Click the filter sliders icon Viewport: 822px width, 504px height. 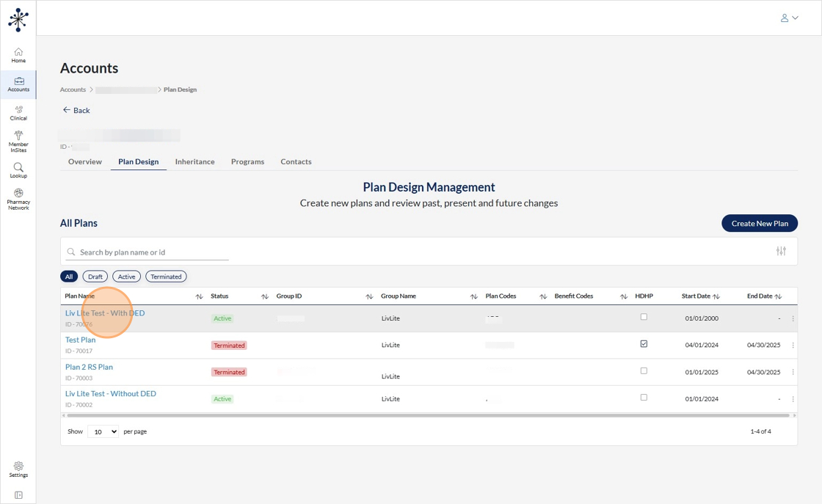[x=781, y=251]
